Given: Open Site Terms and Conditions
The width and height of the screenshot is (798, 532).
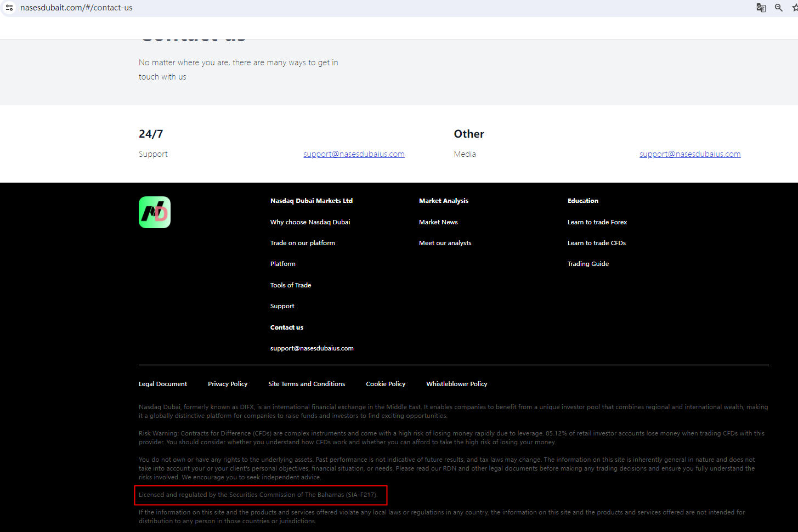Looking at the screenshot, I should [x=307, y=384].
